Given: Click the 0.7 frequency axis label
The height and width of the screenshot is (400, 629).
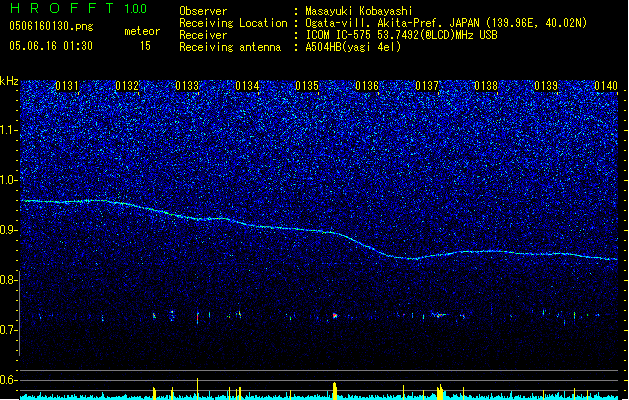Looking at the screenshot, I should (x=9, y=330).
